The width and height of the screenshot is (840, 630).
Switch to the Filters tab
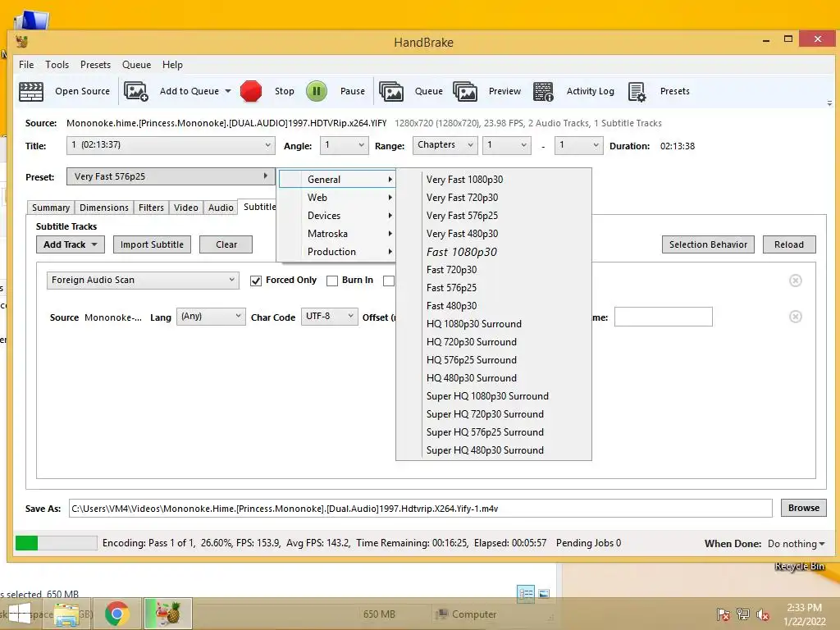click(x=151, y=208)
